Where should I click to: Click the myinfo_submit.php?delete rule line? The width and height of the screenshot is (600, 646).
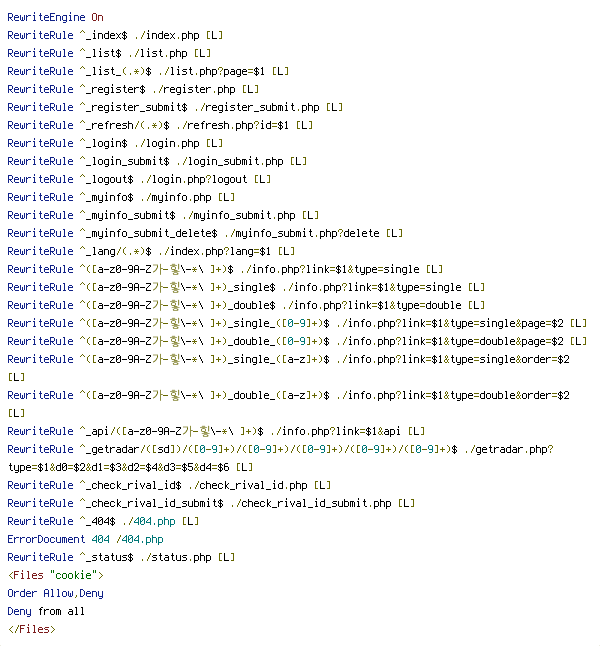click(205, 234)
